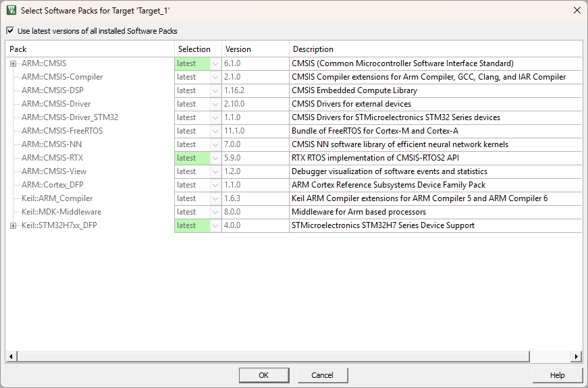Click the µVision icon in the title bar
This screenshot has height=388, width=588.
click(11, 11)
